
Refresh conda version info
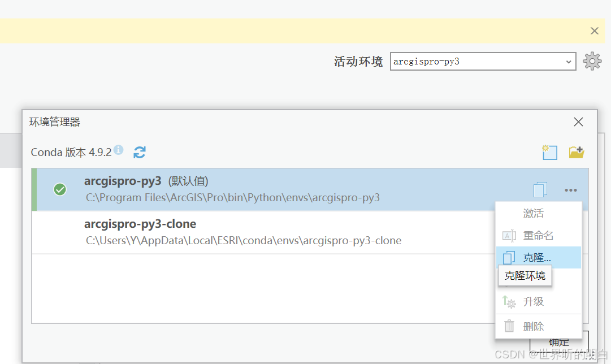tap(140, 152)
